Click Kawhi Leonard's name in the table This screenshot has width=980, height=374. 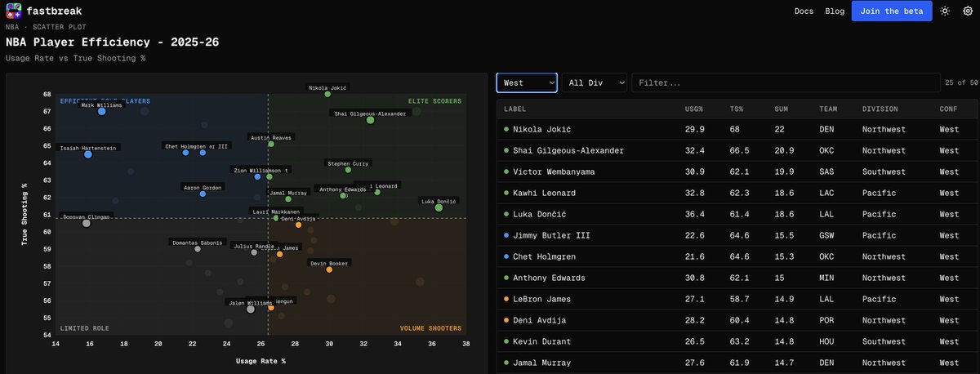point(544,194)
